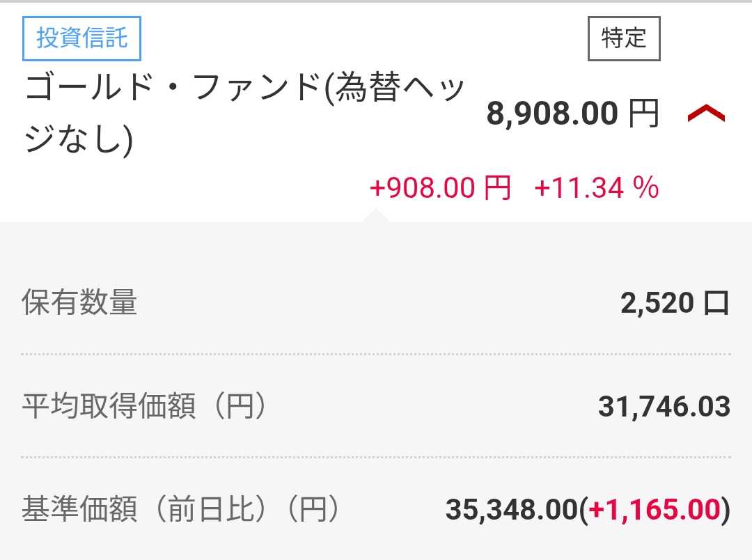Tap the +11.34 % gain percentage
This screenshot has width=752, height=560.
597,188
